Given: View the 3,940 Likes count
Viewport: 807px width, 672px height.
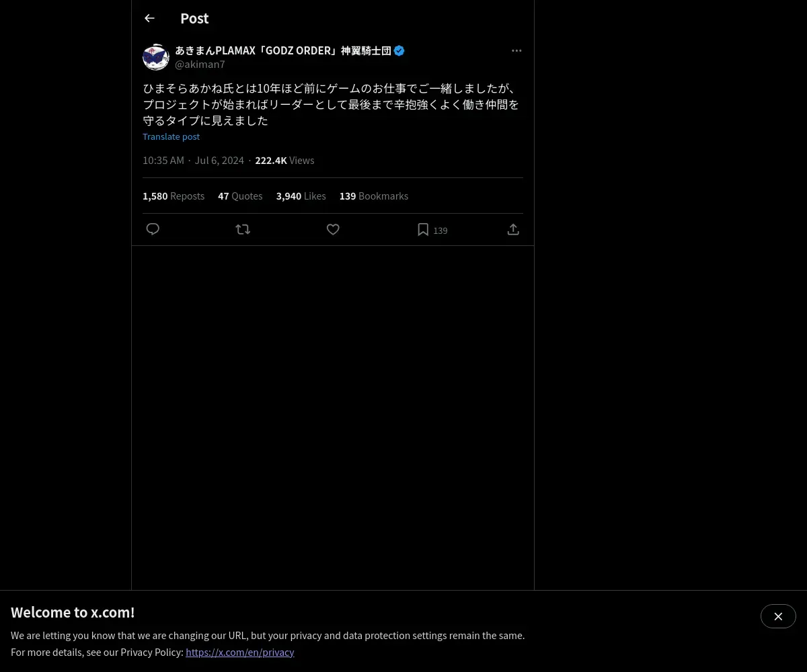Looking at the screenshot, I should coord(301,196).
